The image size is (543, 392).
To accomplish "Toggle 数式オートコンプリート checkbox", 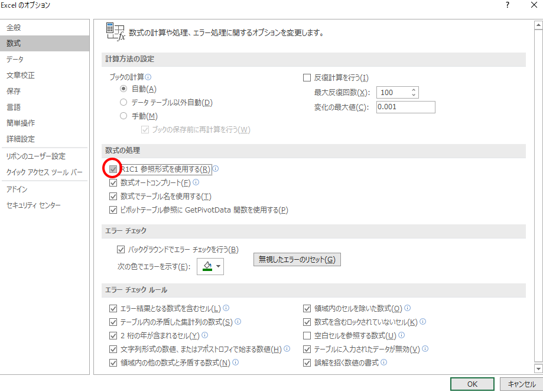I will click(x=113, y=182).
